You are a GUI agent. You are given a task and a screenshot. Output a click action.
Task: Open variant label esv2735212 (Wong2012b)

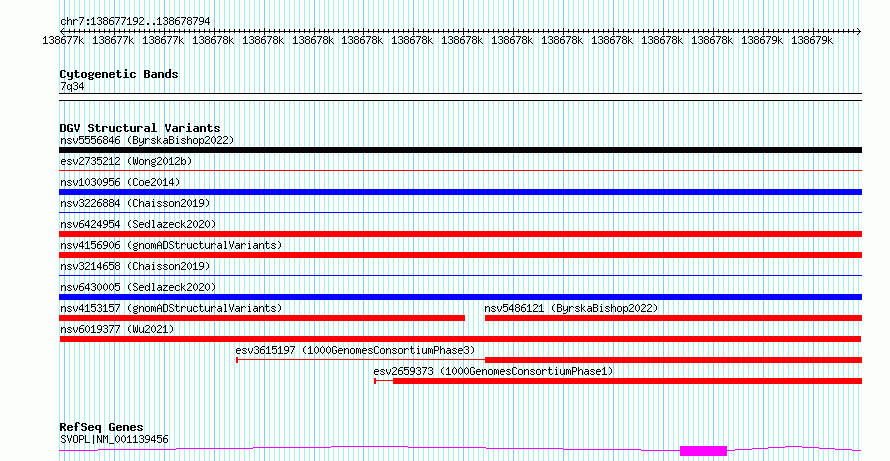pos(126,161)
